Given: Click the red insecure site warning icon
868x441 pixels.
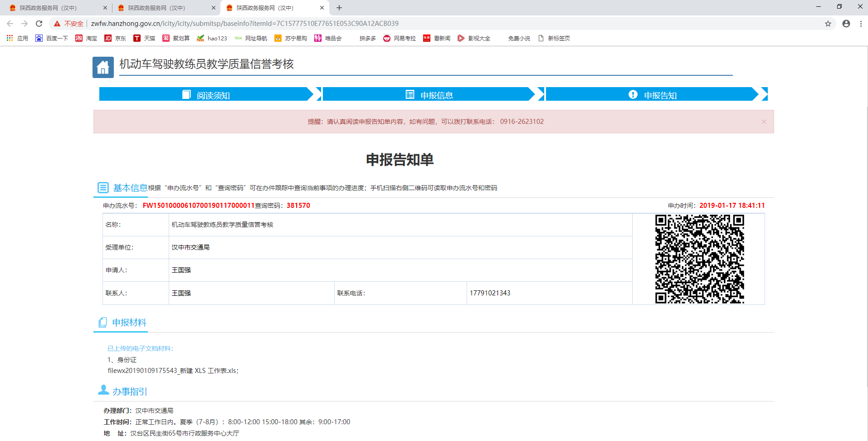Looking at the screenshot, I should (57, 24).
